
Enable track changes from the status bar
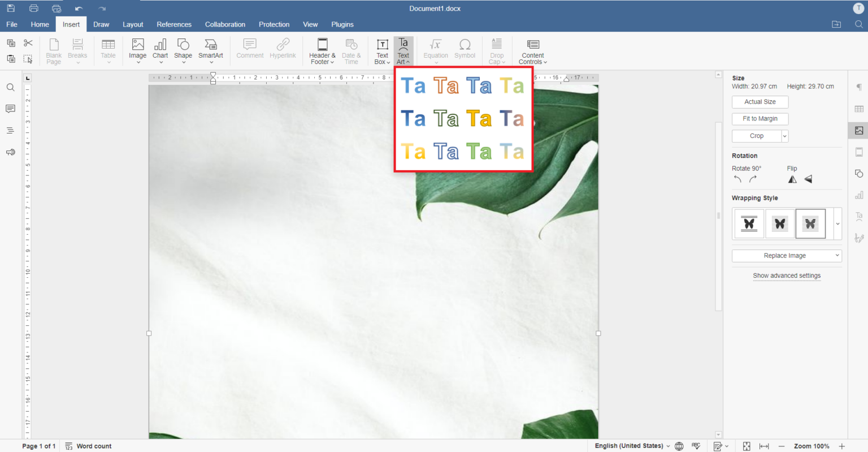[x=718, y=446]
